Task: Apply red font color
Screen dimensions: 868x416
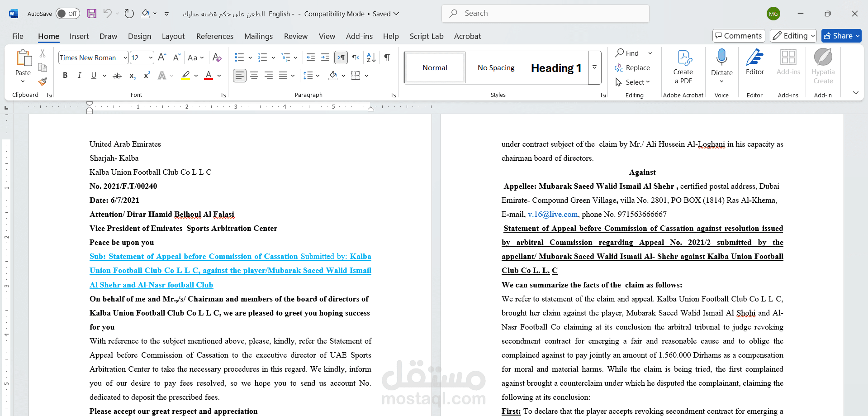Action: click(x=209, y=76)
